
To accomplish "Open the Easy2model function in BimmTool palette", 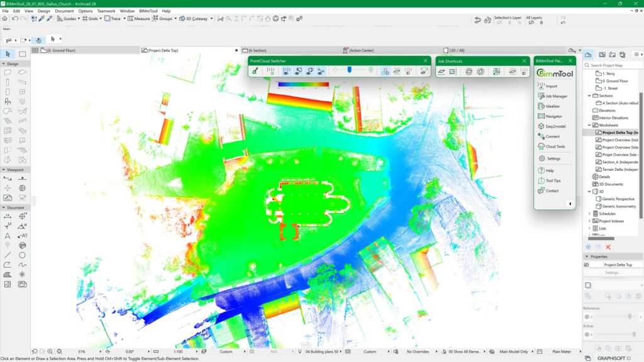I will pos(556,126).
